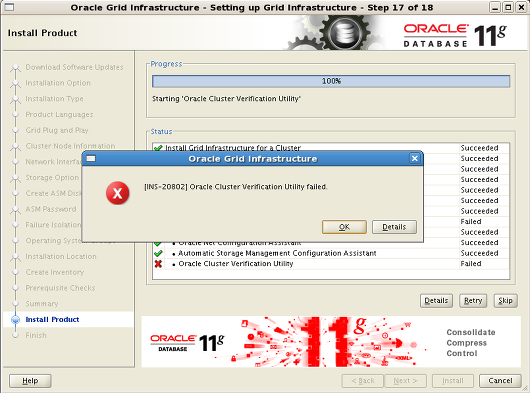Click Succeeded status of Automatic Storage Management row
The height and width of the screenshot is (393, 530).
click(479, 253)
